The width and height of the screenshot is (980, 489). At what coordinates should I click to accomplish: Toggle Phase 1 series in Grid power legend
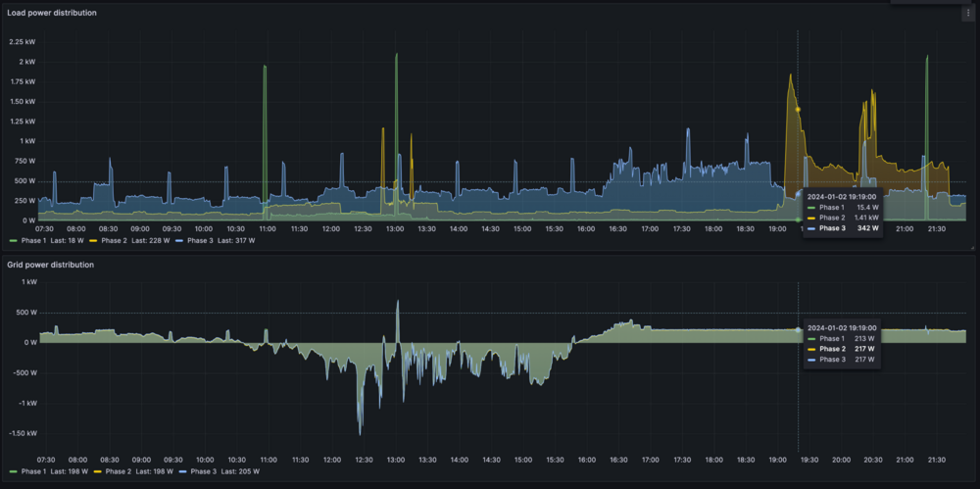(x=36, y=472)
